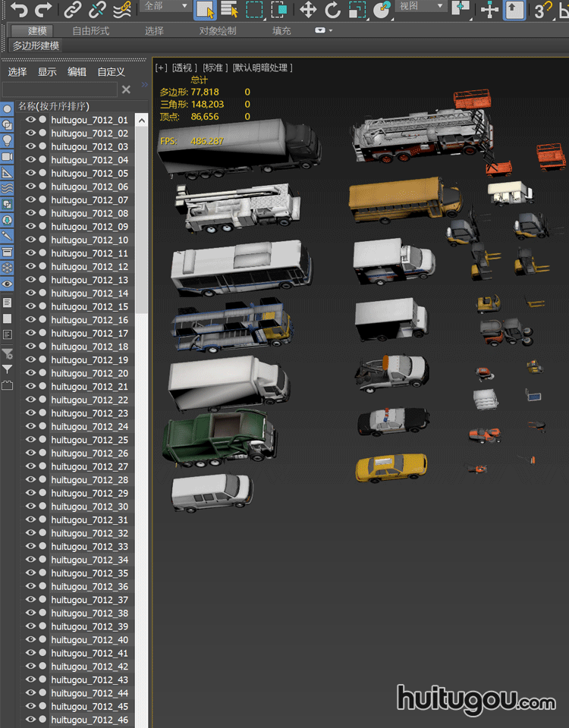
Task: Switch to the 自由形式 ribbon tab
Action: (x=90, y=31)
